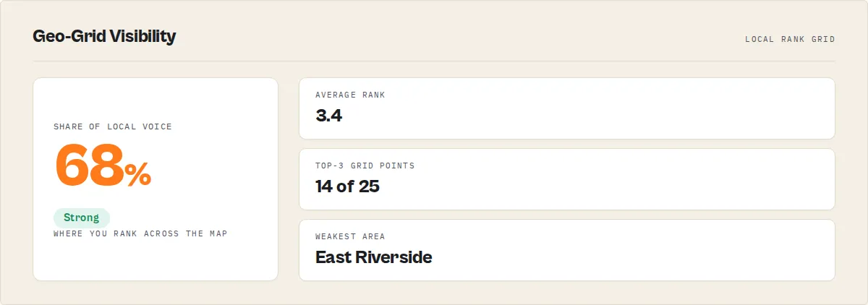The width and height of the screenshot is (868, 305).
Task: Open the Average Rank card
Action: [567, 108]
